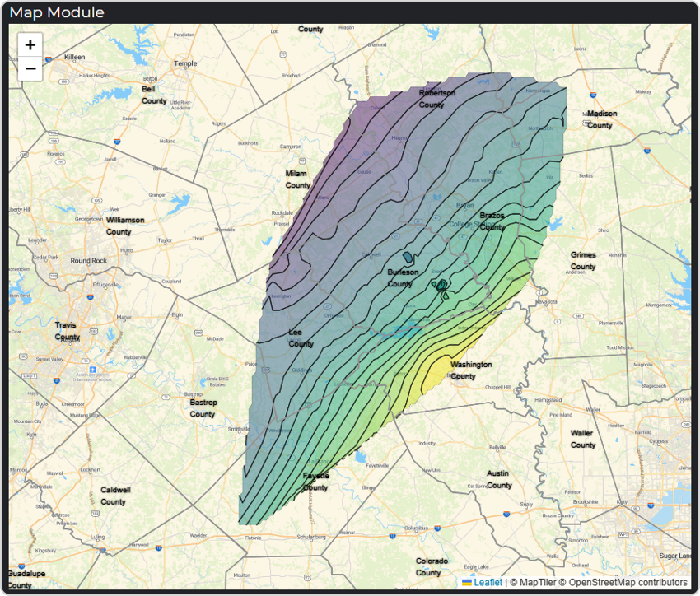Select the Washington County label

pos(471,370)
